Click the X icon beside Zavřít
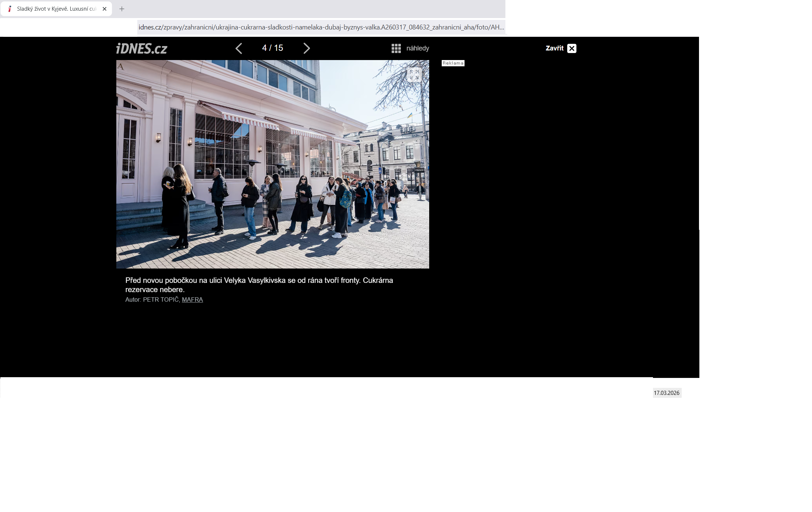The width and height of the screenshot is (812, 512). tap(572, 48)
